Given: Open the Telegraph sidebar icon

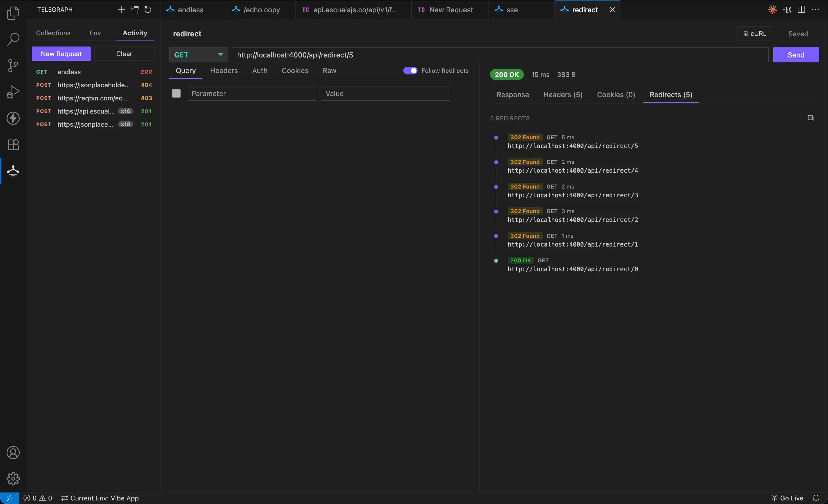Looking at the screenshot, I should (13, 170).
